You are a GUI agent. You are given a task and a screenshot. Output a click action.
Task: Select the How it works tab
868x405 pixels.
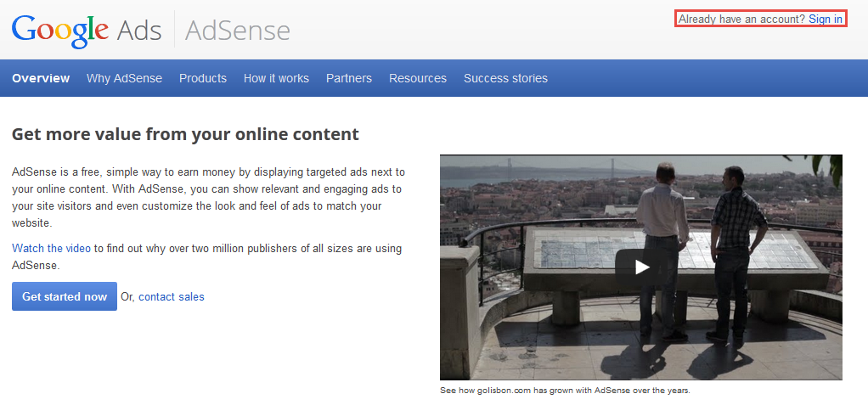tap(276, 78)
